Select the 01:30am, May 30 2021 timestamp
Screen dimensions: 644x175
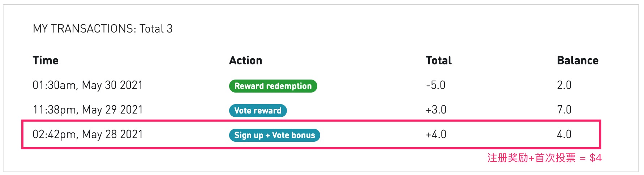[x=88, y=85]
